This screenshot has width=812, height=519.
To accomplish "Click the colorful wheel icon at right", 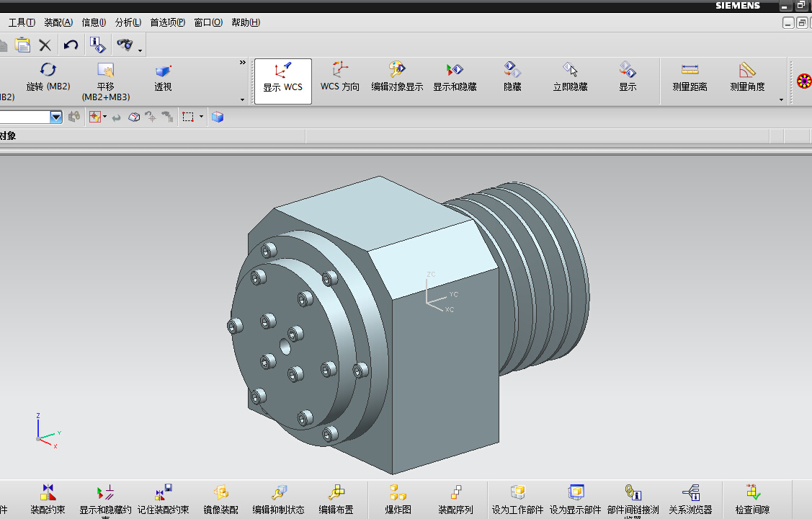I will coord(804,81).
